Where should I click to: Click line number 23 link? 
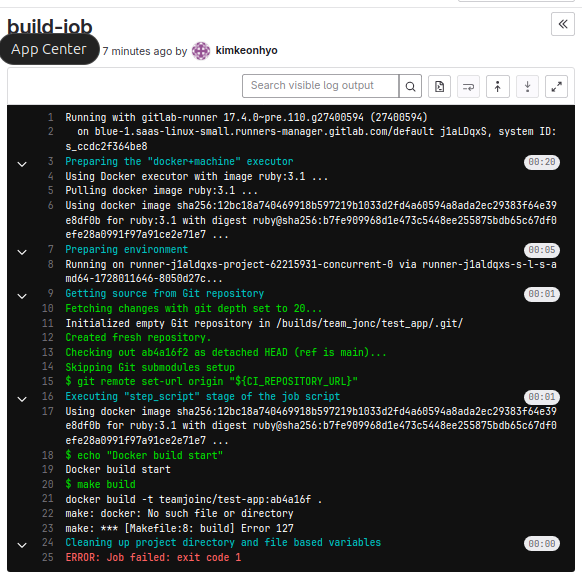pyautogui.click(x=48, y=528)
